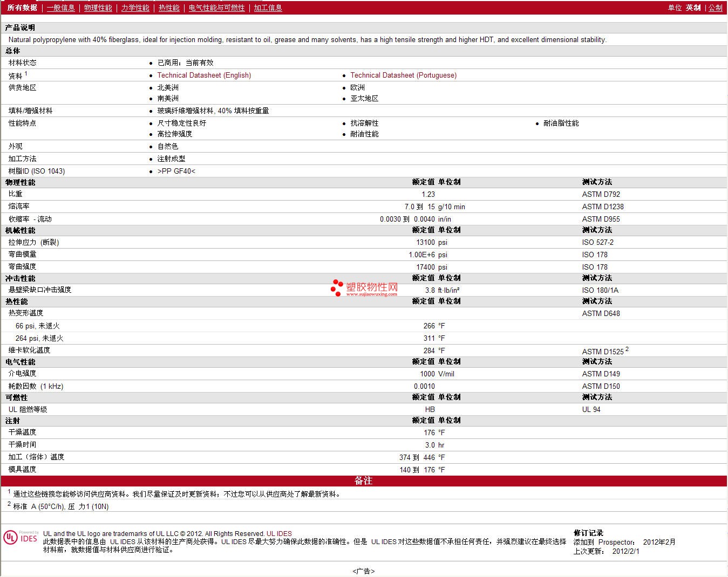Show the 电气性能与可燃性 tab
Image resolution: width=728 pixels, height=577 pixels.
click(x=216, y=8)
